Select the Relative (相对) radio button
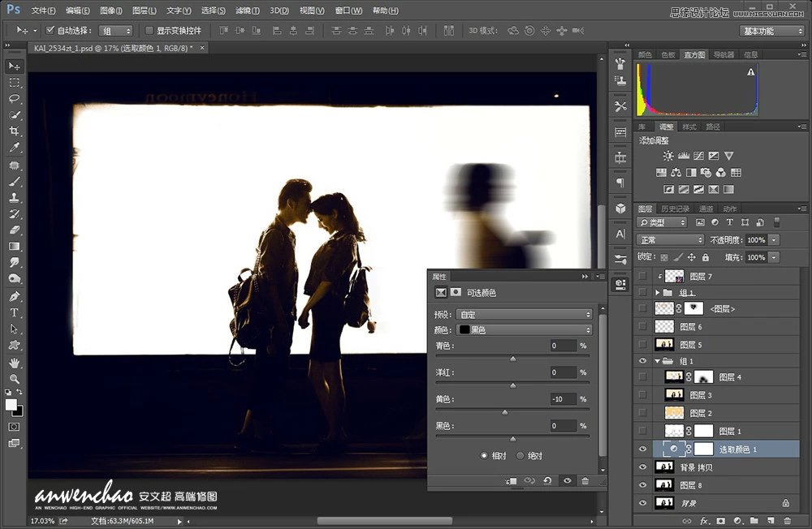 click(484, 456)
